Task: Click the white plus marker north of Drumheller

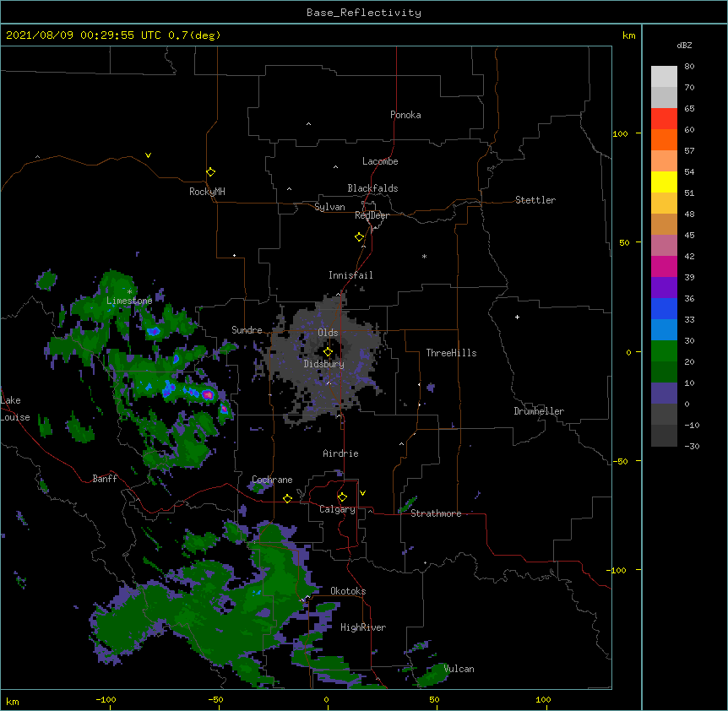Action: [x=517, y=317]
